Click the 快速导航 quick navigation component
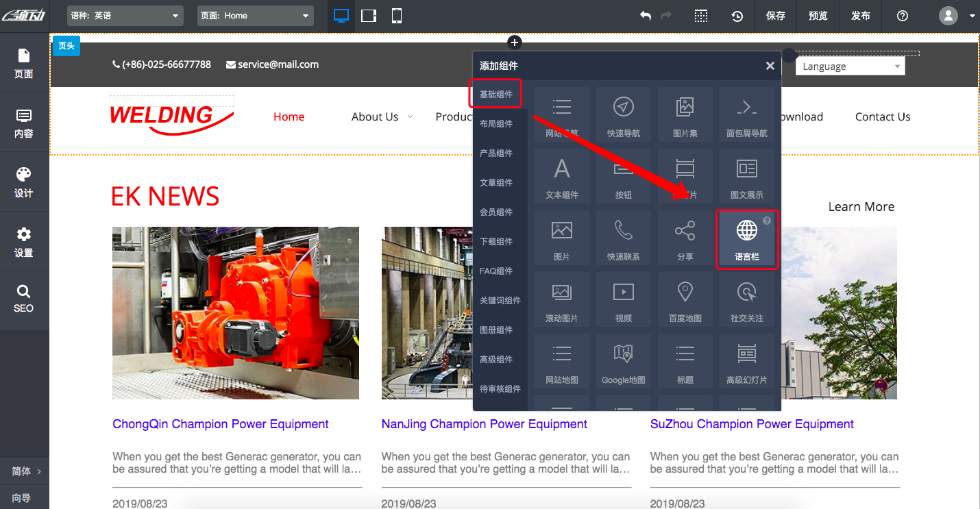Image resolution: width=980 pixels, height=509 pixels. tap(623, 114)
